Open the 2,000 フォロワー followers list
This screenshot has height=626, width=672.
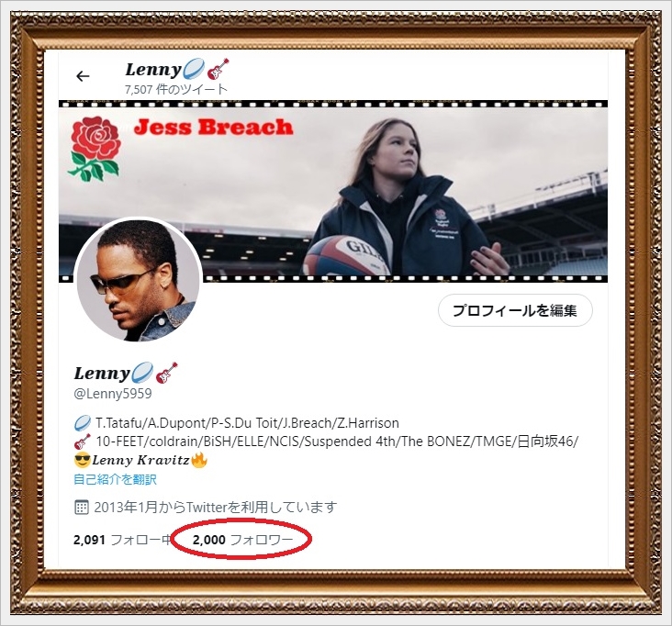(243, 540)
